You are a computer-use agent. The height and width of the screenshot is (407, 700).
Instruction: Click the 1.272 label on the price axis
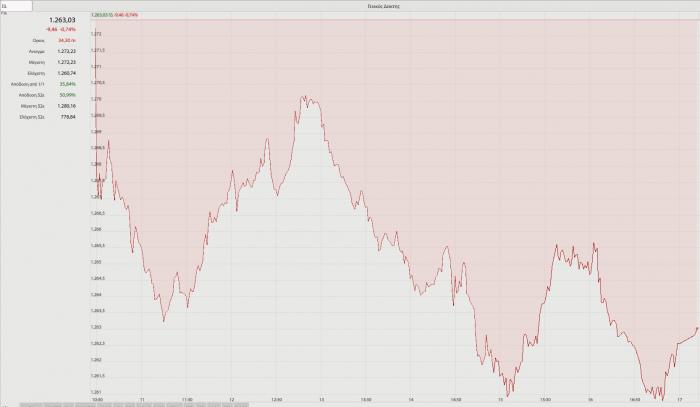point(97,34)
